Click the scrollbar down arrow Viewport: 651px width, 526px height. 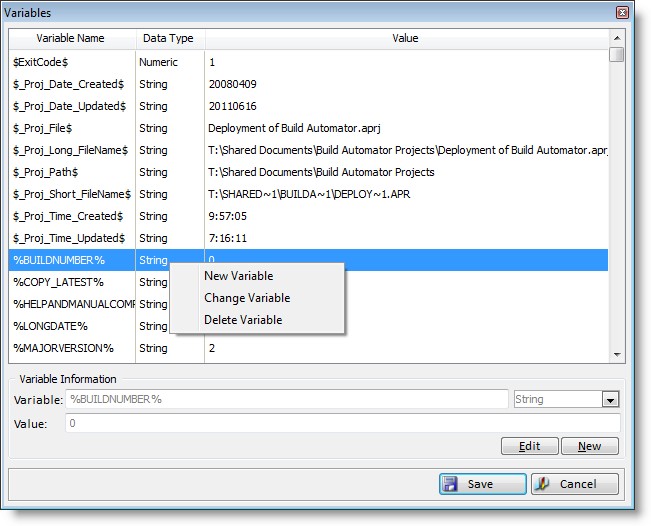coord(617,355)
